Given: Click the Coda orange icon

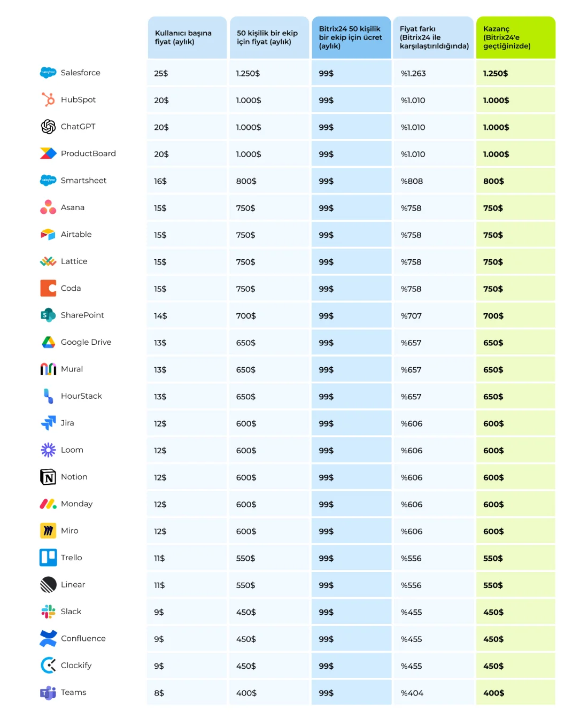Looking at the screenshot, I should 48,288.
